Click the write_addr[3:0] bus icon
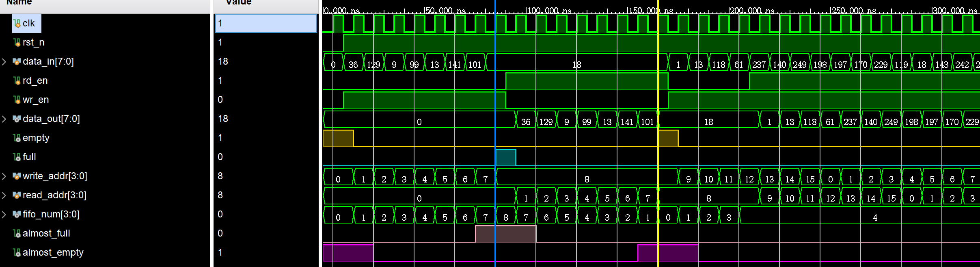The width and height of the screenshot is (980, 267). [17, 176]
